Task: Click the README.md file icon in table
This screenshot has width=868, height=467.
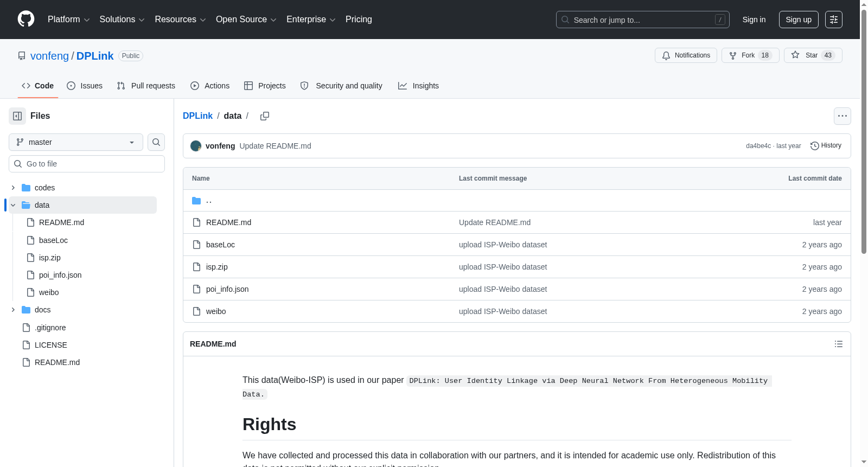Action: (x=196, y=222)
